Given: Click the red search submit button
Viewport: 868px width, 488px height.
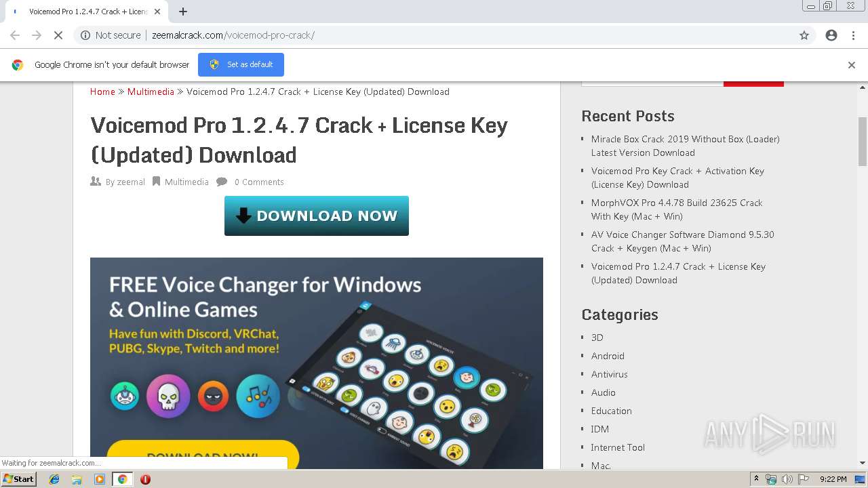Looking at the screenshot, I should (x=753, y=83).
